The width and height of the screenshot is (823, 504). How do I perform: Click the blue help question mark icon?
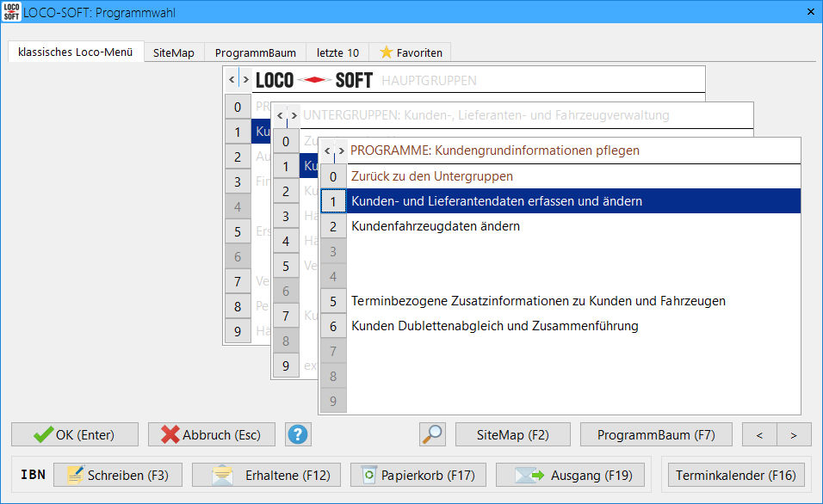[298, 434]
